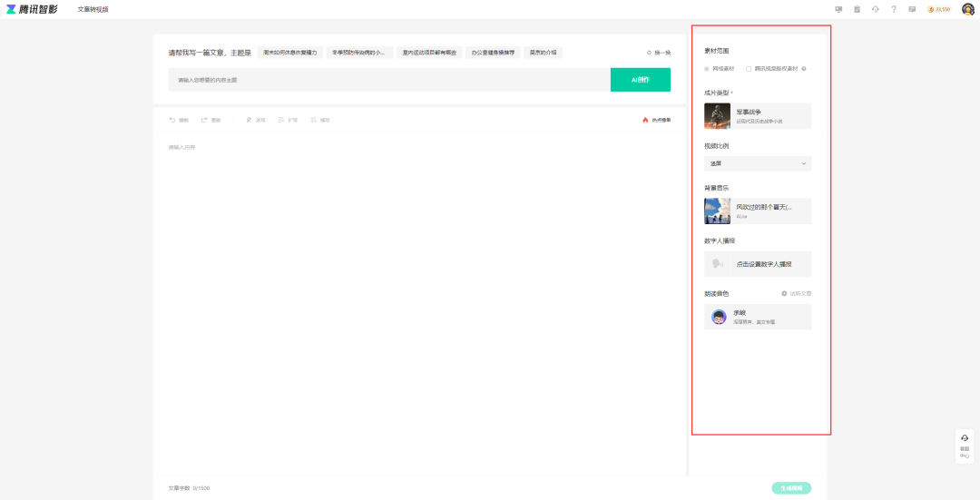Expand the 视频比例 dropdown
980x500 pixels.
click(x=758, y=163)
